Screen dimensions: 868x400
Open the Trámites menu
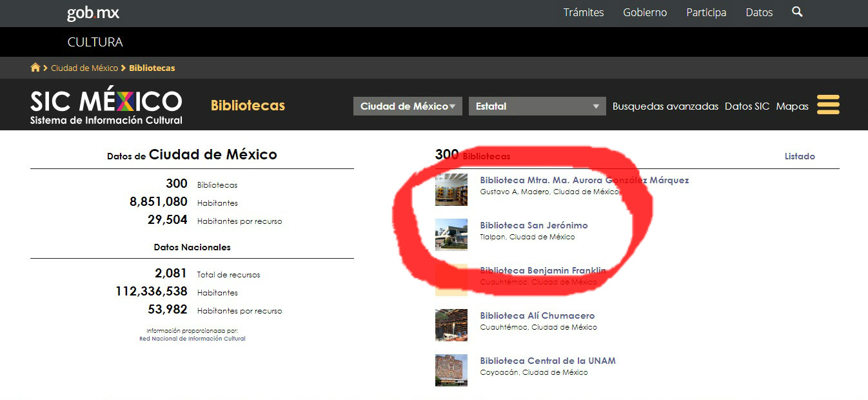click(584, 12)
